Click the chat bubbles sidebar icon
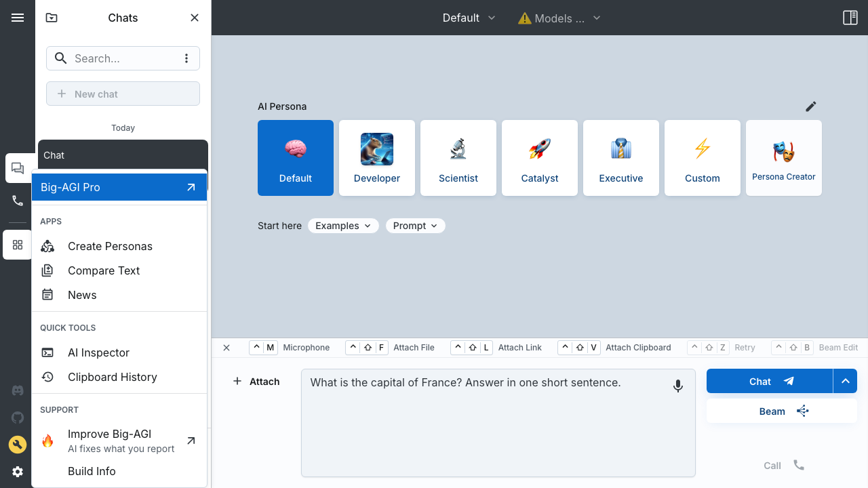Screen dimensions: 868x488 pos(18,168)
